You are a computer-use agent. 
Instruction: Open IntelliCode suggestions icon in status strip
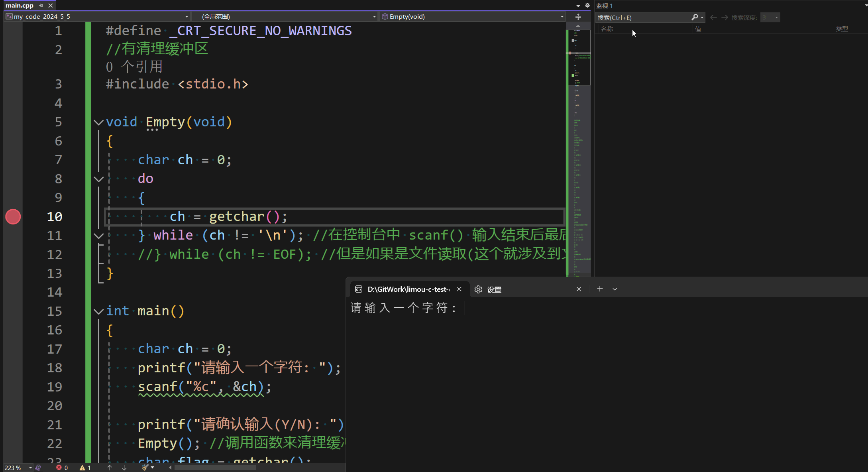click(38, 468)
